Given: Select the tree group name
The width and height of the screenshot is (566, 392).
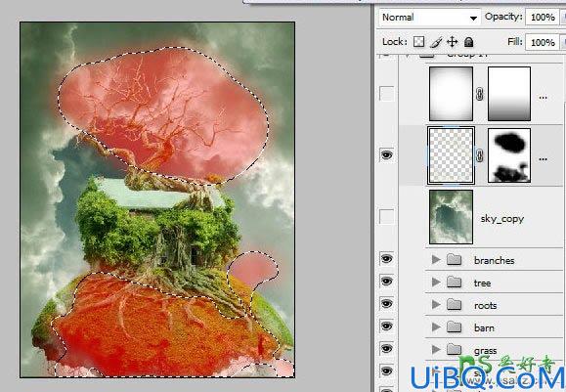Looking at the screenshot, I should point(482,283).
